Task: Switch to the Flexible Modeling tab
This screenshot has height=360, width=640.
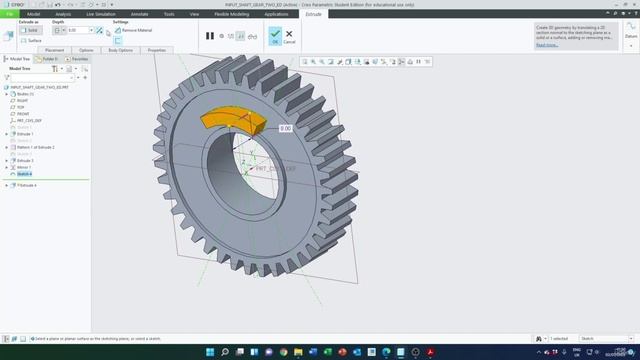Action: coord(231,14)
